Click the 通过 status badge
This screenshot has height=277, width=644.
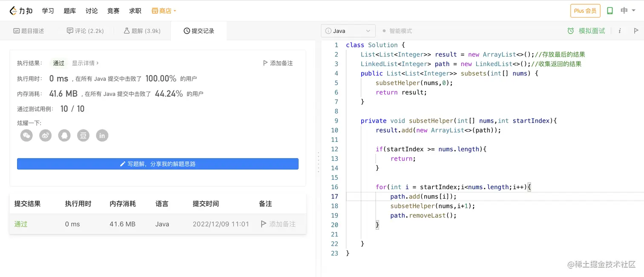point(59,63)
